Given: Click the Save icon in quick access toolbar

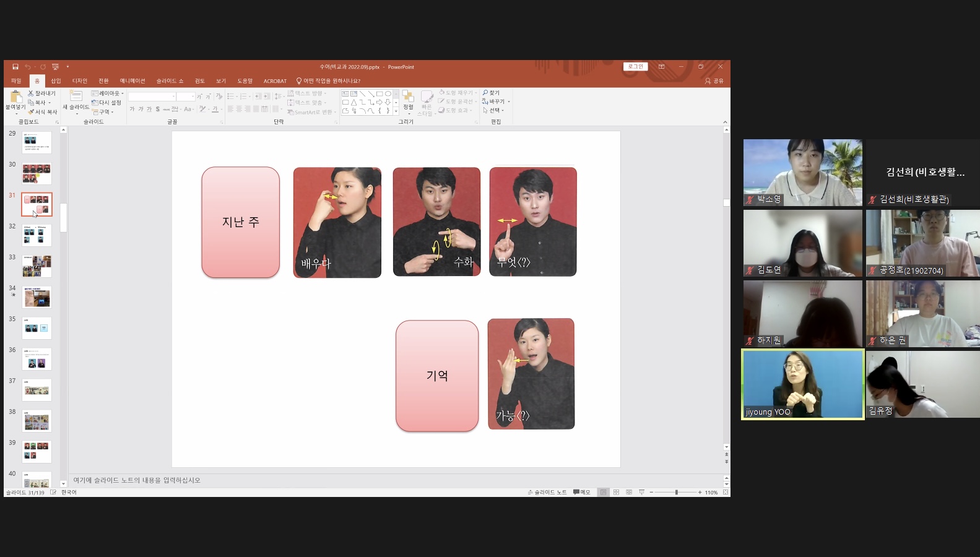Looking at the screenshot, I should pos(15,67).
